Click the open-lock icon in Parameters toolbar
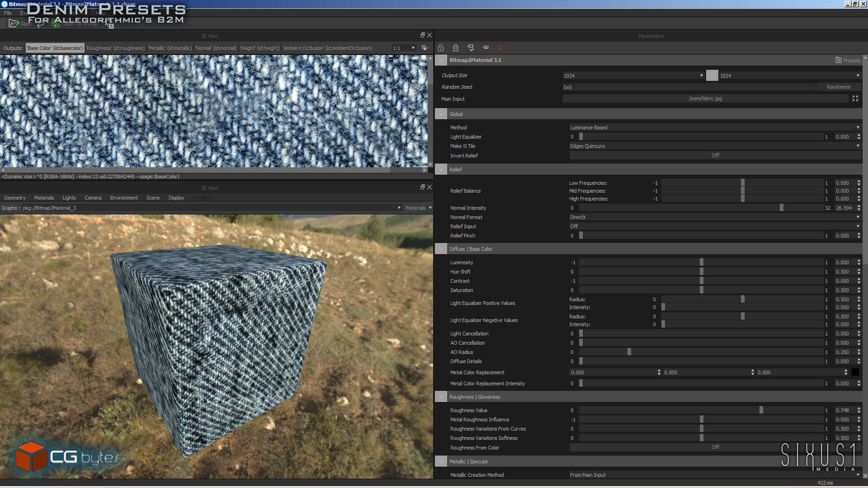The height and width of the screenshot is (488, 868). pos(441,48)
